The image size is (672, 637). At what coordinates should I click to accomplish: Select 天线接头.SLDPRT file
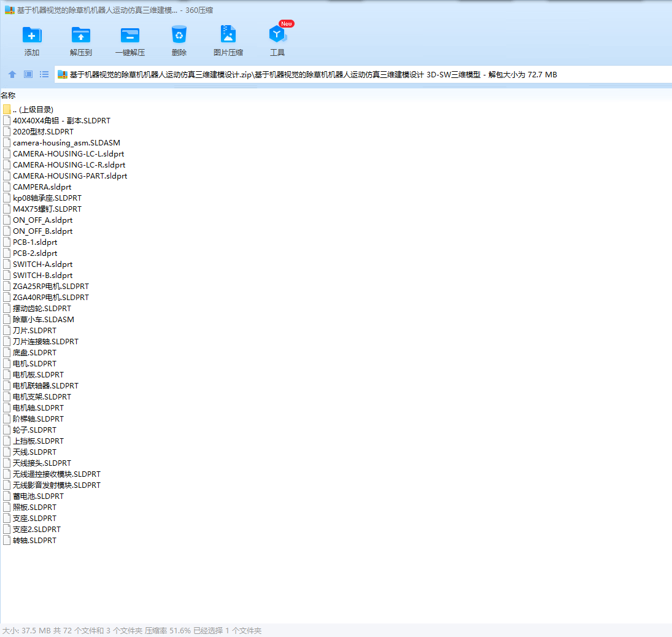(42, 463)
